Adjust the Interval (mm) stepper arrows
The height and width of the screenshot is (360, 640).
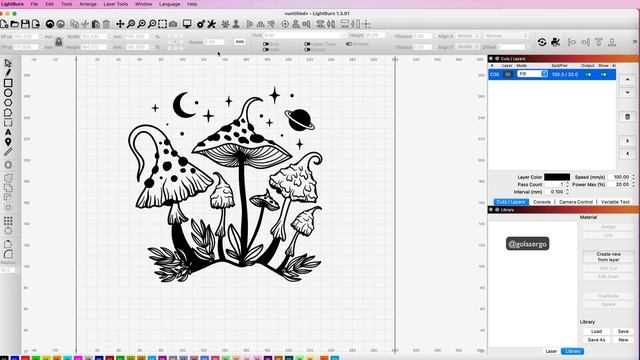pyautogui.click(x=567, y=192)
